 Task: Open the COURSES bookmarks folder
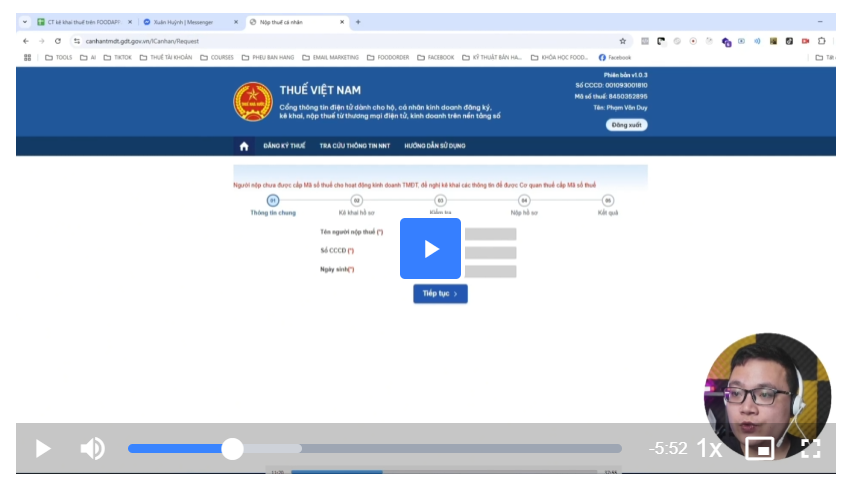[217, 57]
